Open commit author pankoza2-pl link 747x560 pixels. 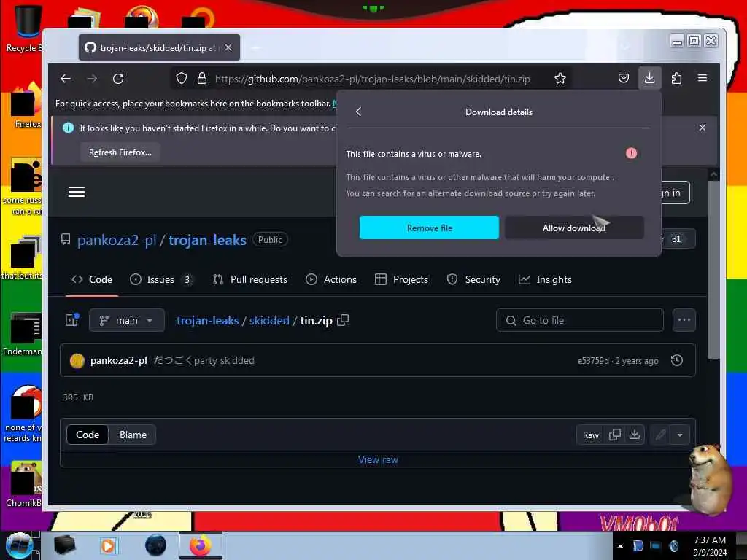click(x=119, y=360)
